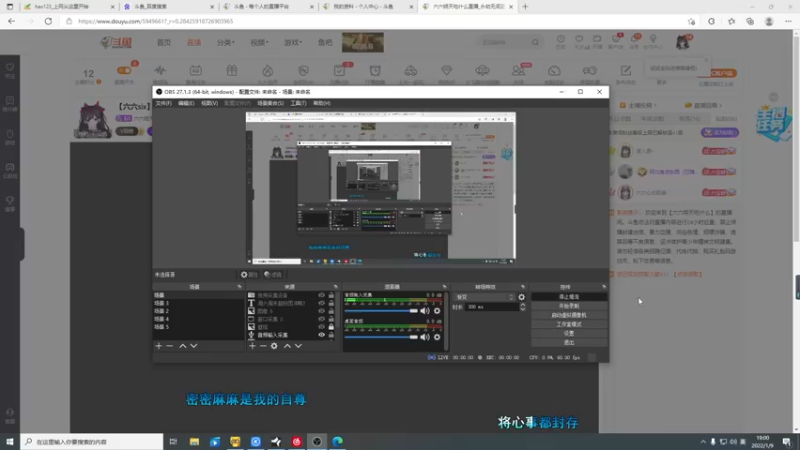Remove selected scene with minus icon
800x450 pixels.
click(x=170, y=346)
